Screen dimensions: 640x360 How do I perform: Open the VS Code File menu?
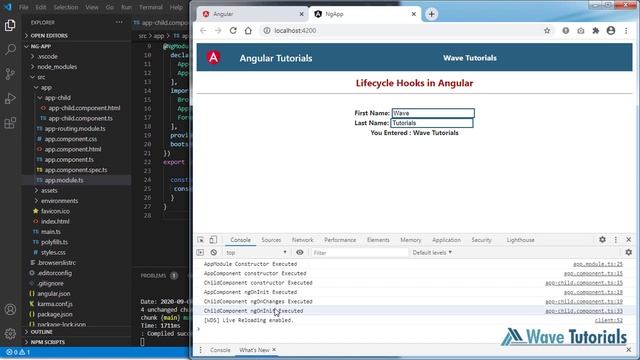click(24, 7)
